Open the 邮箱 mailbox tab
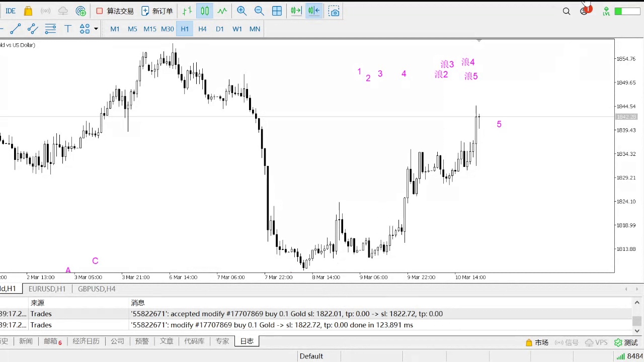The width and height of the screenshot is (644, 362). [52, 341]
